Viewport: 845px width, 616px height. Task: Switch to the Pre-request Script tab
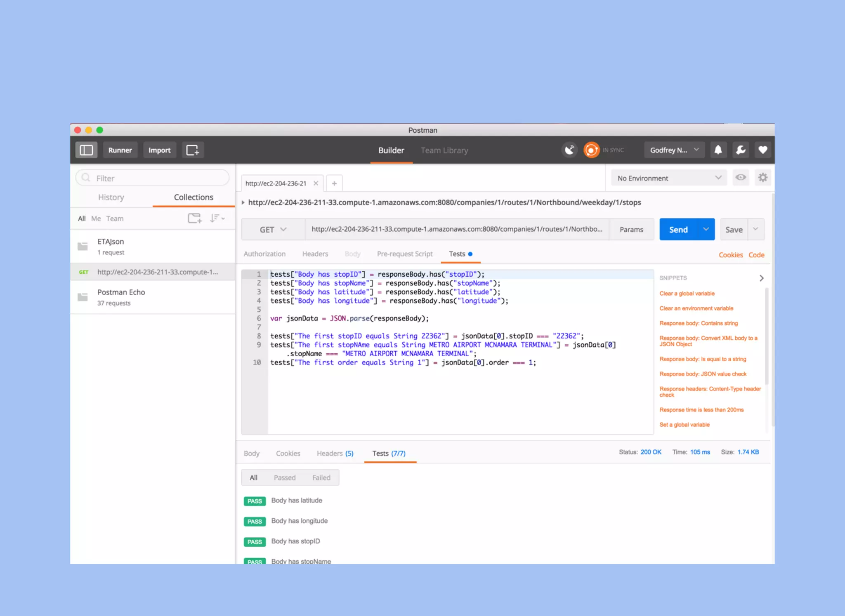pos(404,254)
